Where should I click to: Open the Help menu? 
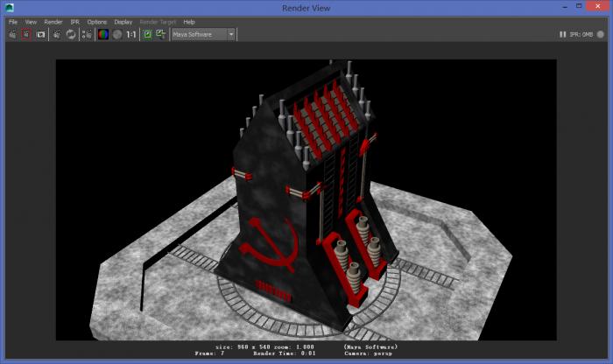pos(189,21)
